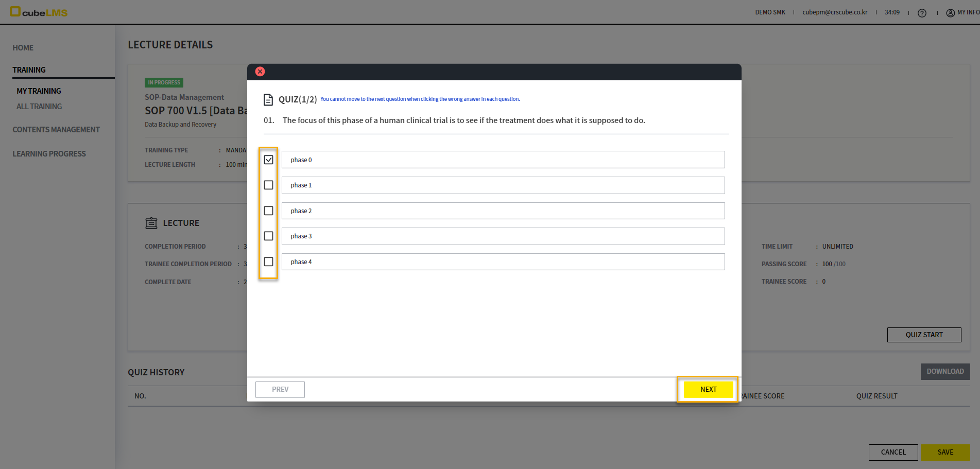Viewport: 980px width, 469px height.
Task: Open Contents Management menu item
Action: (56, 130)
